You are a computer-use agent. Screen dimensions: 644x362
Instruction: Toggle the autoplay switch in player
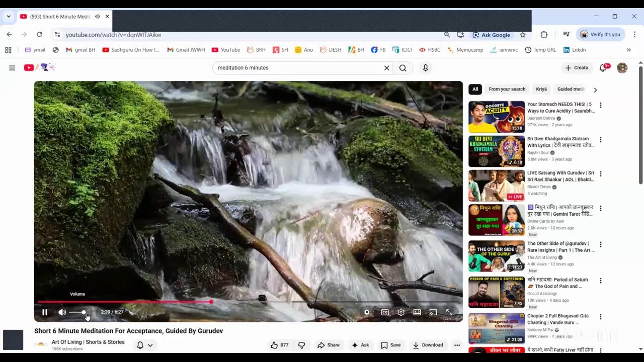pyautogui.click(x=367, y=312)
